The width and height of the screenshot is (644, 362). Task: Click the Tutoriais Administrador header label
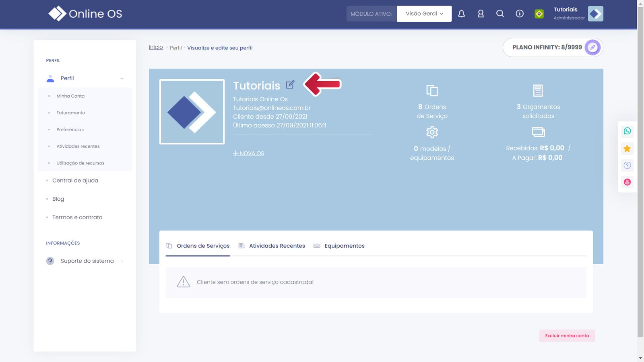click(x=569, y=14)
